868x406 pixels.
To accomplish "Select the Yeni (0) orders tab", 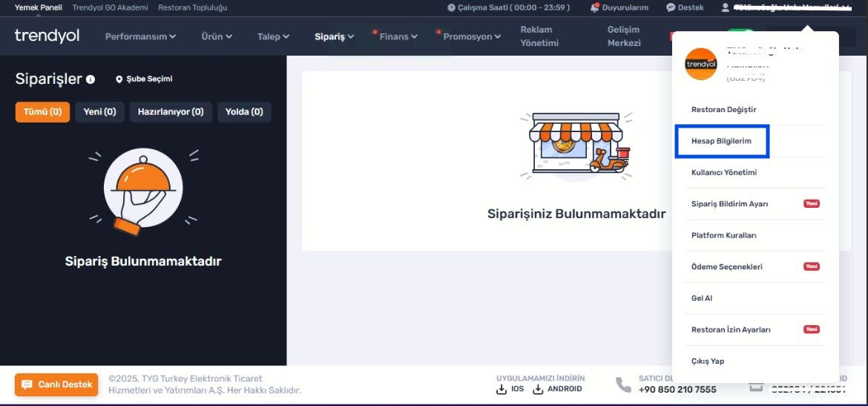I will coord(99,112).
